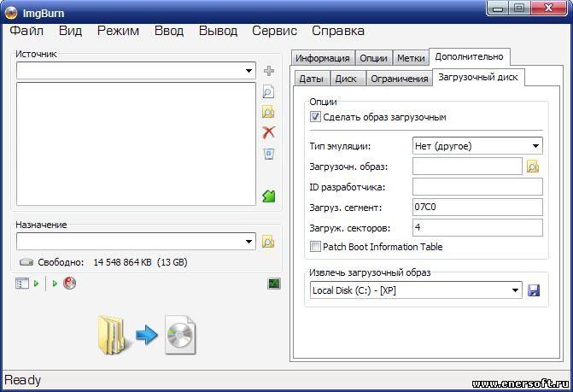Open the Источник dropdown
The image size is (573, 392).
click(x=248, y=71)
